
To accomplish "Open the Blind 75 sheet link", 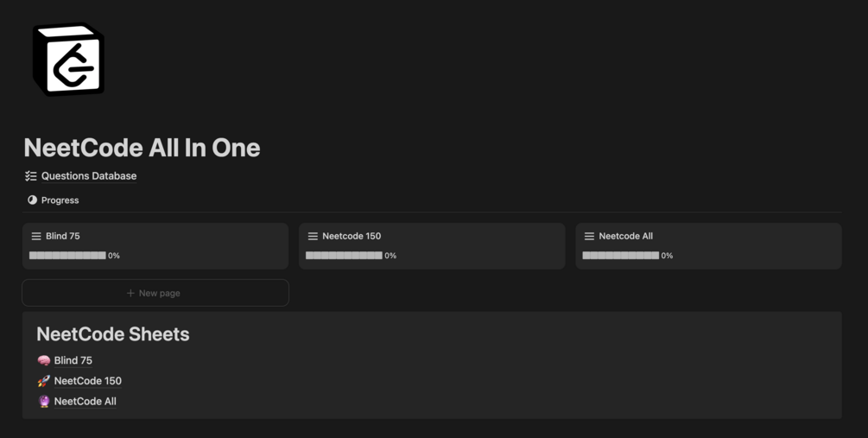I will 73,360.
